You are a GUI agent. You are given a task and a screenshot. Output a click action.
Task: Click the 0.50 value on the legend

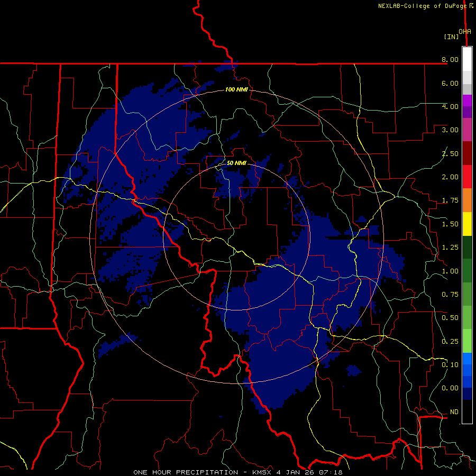click(450, 318)
